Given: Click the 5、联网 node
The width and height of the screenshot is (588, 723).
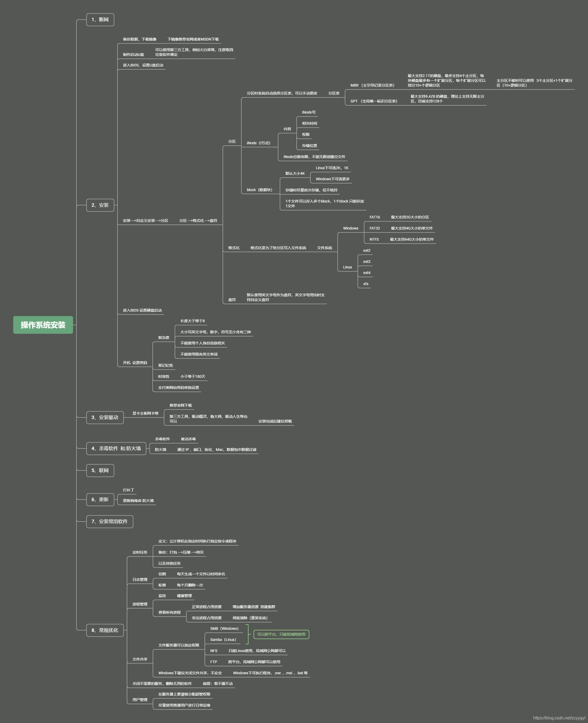Looking at the screenshot, I should point(100,470).
